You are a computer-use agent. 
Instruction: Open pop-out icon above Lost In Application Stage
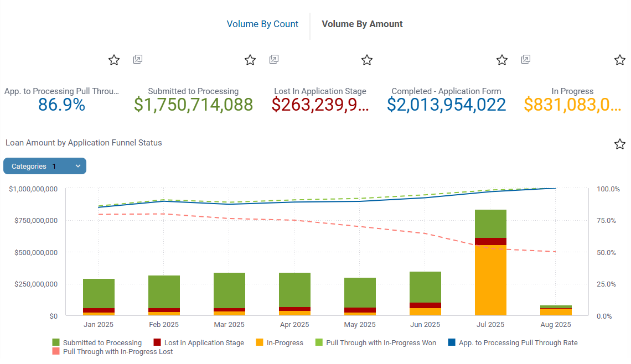(x=274, y=59)
